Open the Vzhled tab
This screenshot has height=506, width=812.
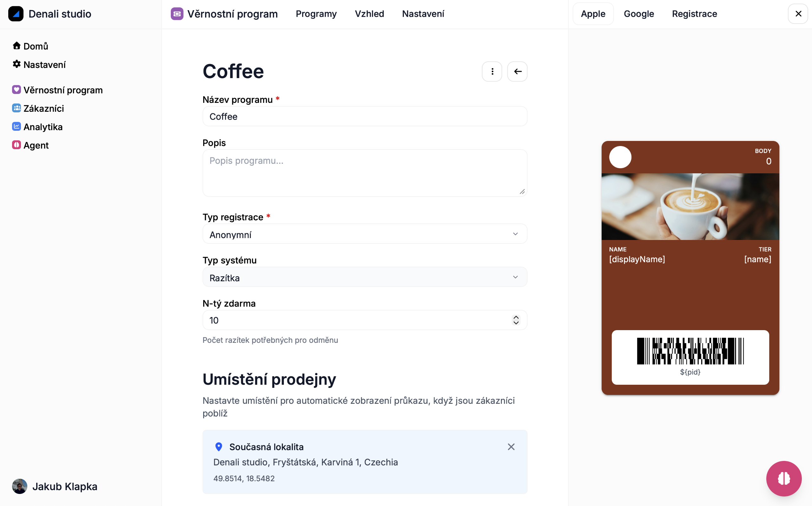click(x=369, y=14)
